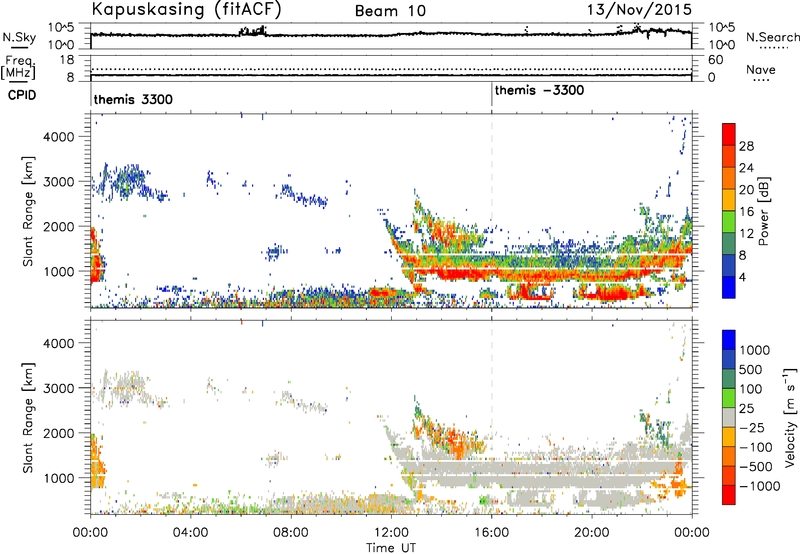Click the "Time UT" axis title

(391, 548)
